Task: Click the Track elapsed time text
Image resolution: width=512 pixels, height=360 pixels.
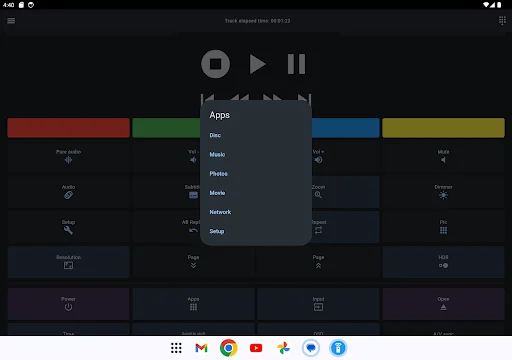Action: [257, 21]
